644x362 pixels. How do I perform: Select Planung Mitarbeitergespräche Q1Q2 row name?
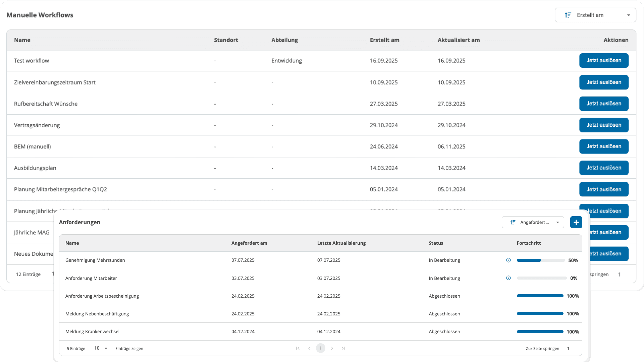[60, 189]
